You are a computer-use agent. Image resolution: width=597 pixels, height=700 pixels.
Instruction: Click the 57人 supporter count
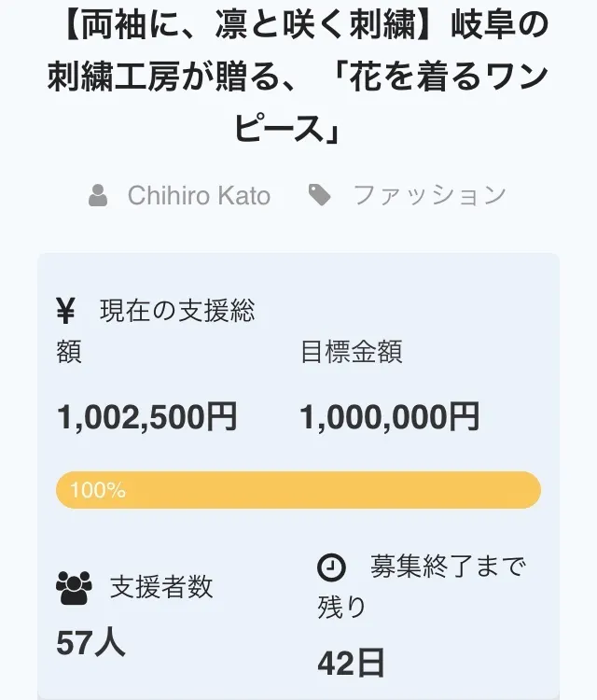(x=90, y=642)
